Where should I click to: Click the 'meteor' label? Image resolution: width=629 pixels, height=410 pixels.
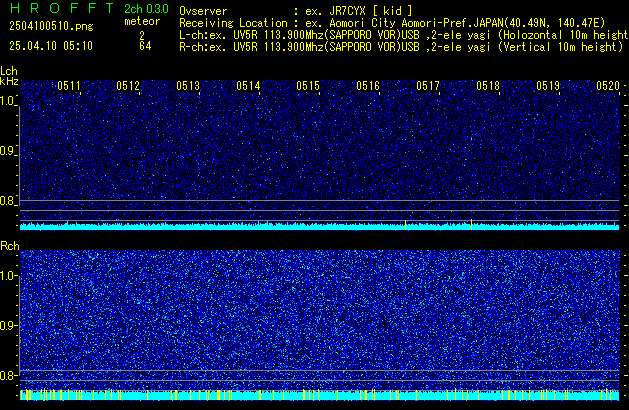pyautogui.click(x=142, y=21)
